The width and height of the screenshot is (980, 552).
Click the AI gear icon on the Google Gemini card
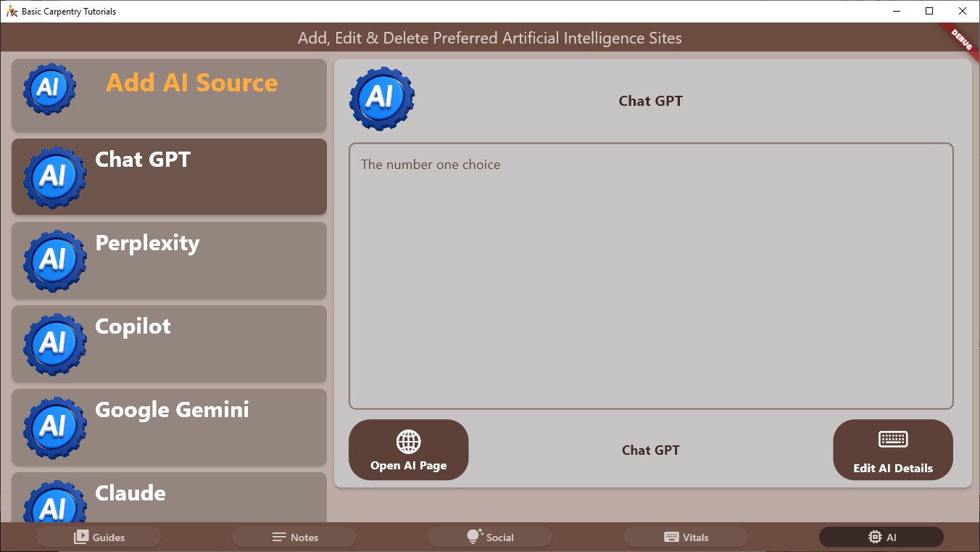tap(55, 427)
